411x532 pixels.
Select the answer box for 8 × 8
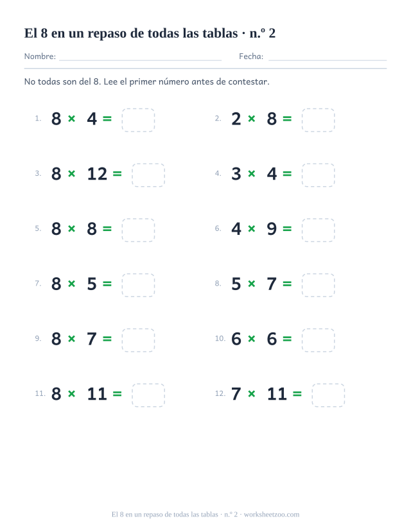(x=138, y=230)
